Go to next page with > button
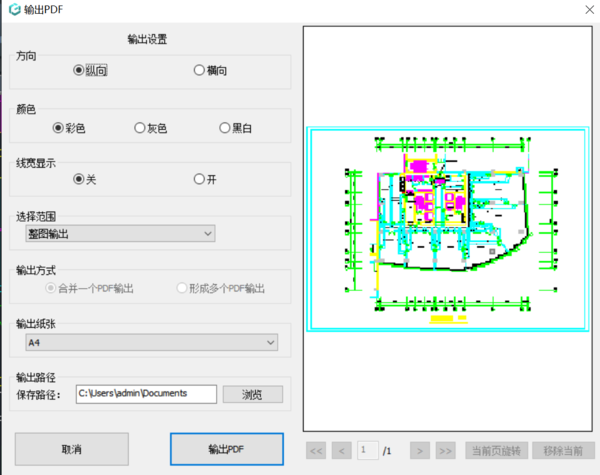 coord(421,451)
